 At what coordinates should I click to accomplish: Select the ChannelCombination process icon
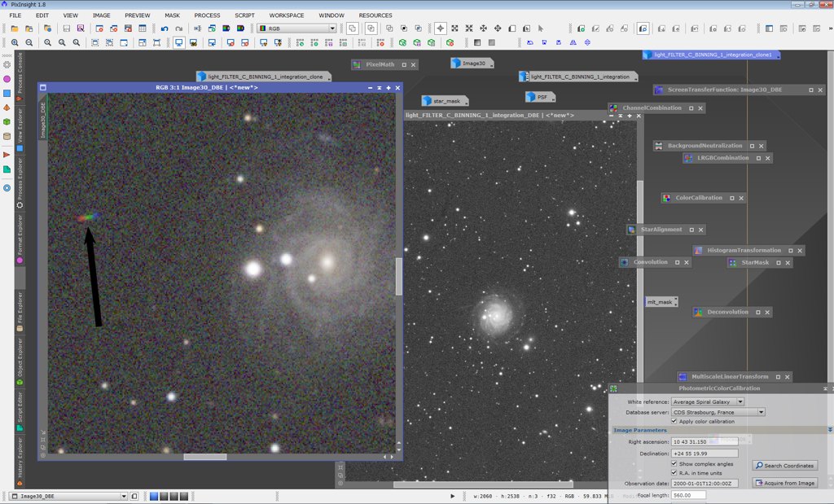(614, 108)
